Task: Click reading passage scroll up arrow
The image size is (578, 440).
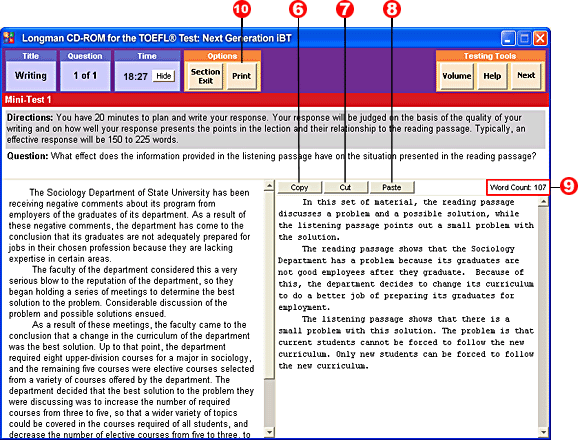Action: click(x=269, y=185)
